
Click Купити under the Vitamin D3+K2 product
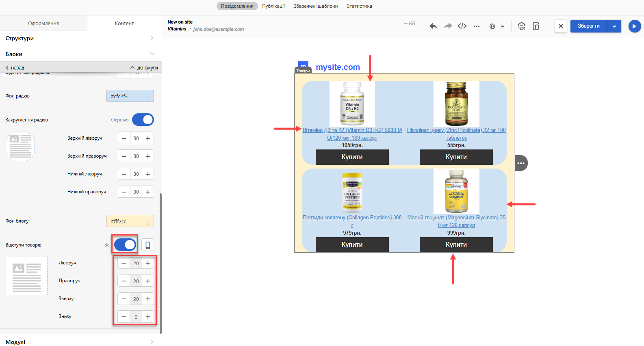[x=352, y=157]
